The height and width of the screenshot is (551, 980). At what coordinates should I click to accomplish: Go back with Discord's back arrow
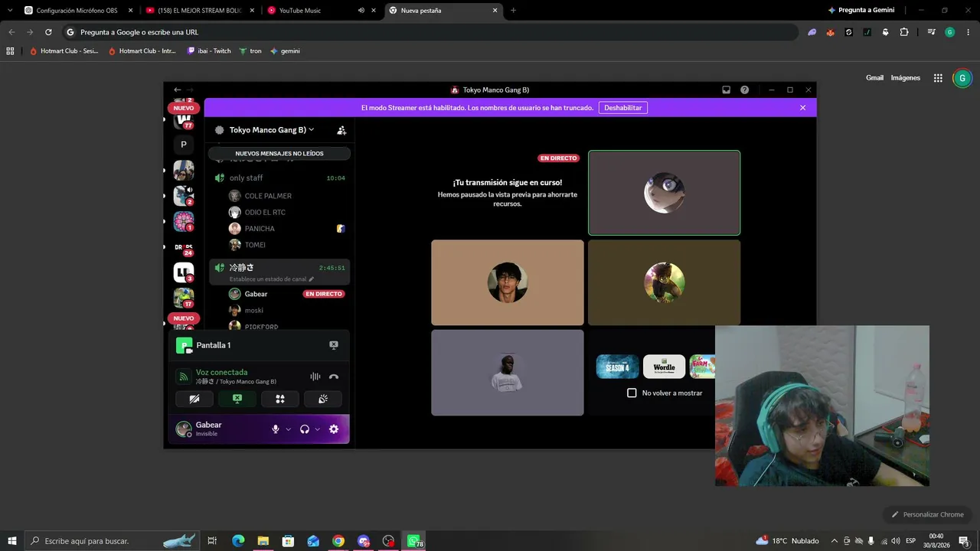[x=178, y=90]
